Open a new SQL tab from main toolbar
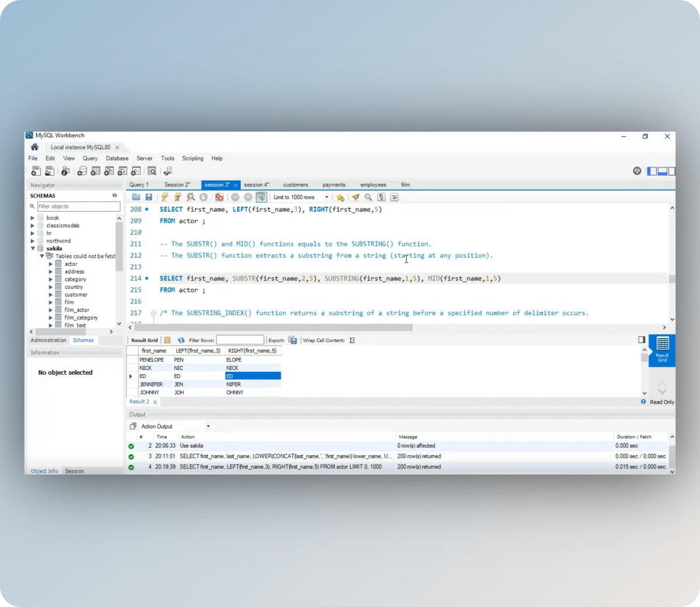 pos(36,171)
